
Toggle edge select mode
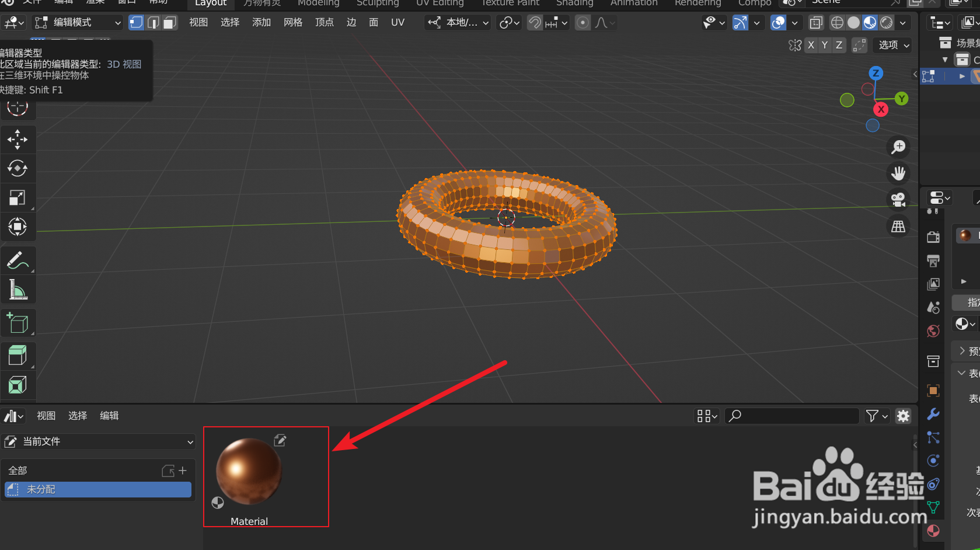point(153,22)
